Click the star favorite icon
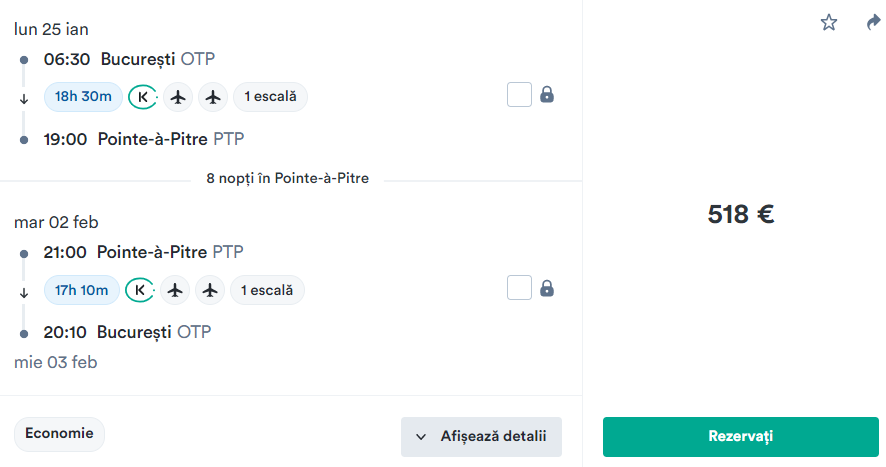 tap(829, 23)
